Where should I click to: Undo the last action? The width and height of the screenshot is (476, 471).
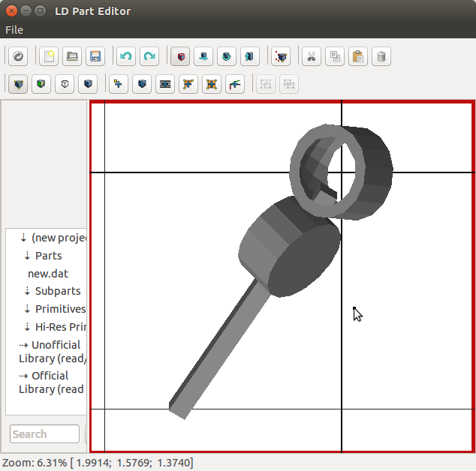(x=126, y=56)
